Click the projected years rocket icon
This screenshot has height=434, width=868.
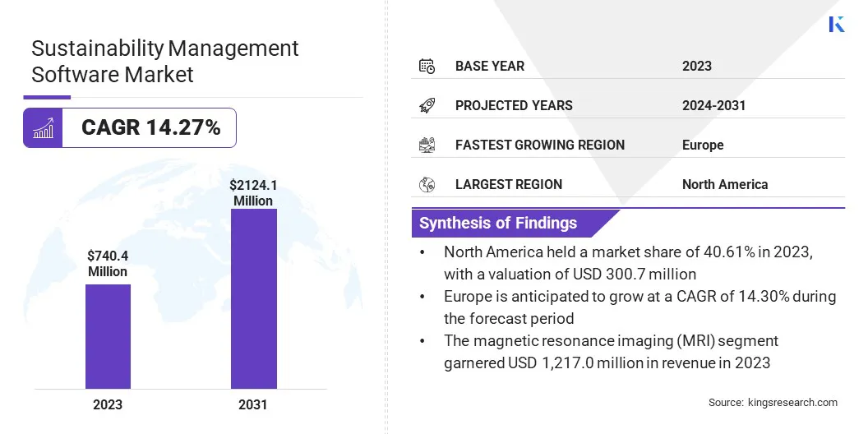tap(427, 105)
